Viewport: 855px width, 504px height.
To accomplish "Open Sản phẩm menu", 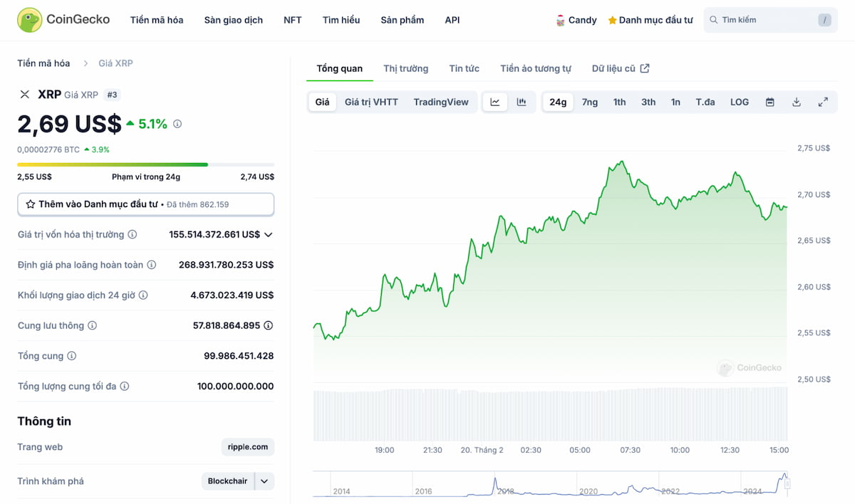I will pos(403,20).
